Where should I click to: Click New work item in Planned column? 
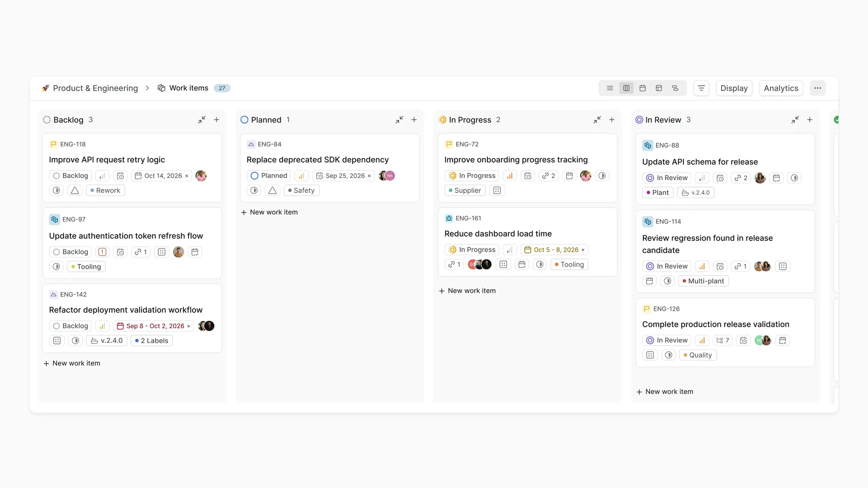pyautogui.click(x=269, y=212)
